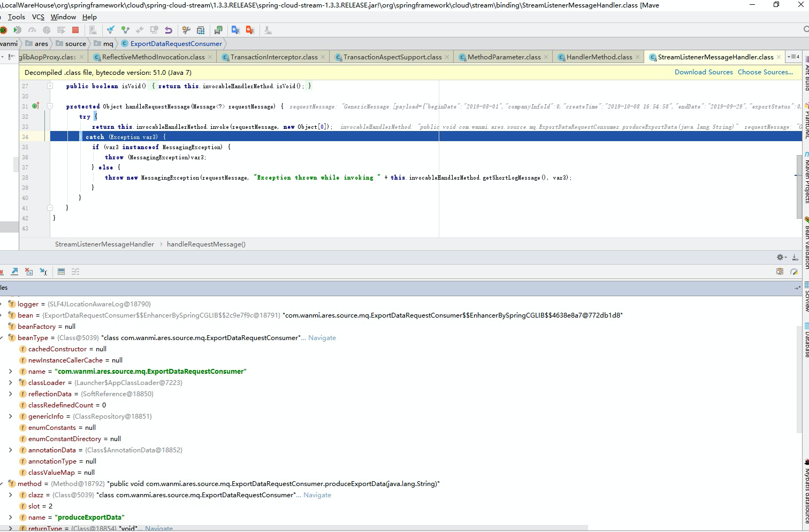This screenshot has height=532, width=809.
Task: Click the SDK chip icon in toolbar
Action: click(218, 30)
